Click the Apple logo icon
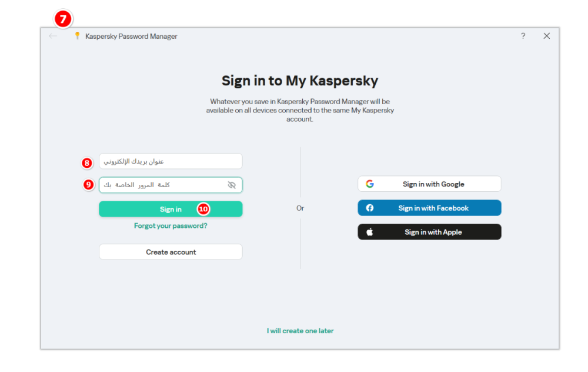588x372 pixels. click(x=370, y=232)
